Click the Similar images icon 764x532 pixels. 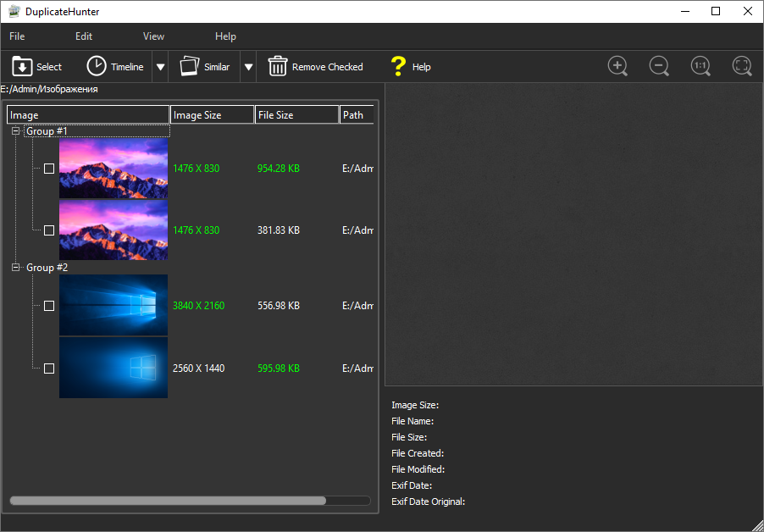point(189,67)
